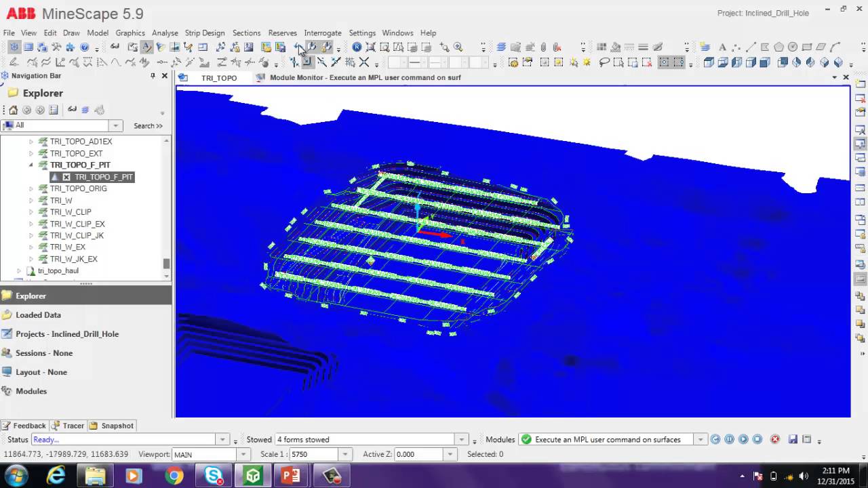Click the binoculars icon in Explorer toolbar
Viewport: 868px width, 488px height.
pyautogui.click(x=72, y=110)
